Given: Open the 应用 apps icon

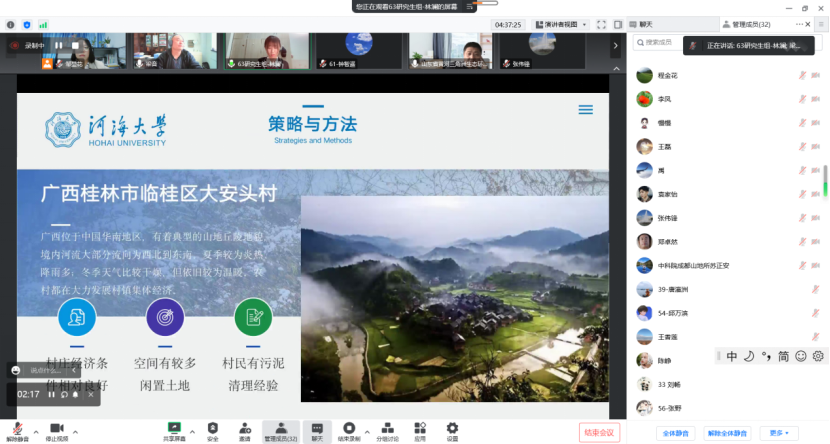Looking at the screenshot, I should pos(420,427).
